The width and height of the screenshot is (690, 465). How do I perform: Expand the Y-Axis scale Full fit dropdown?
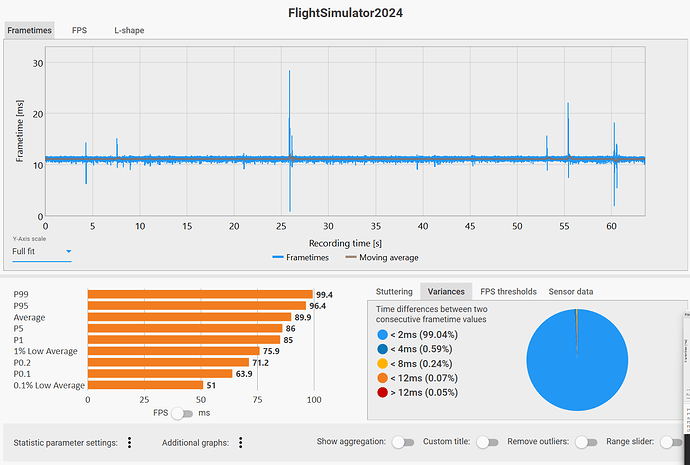(42, 252)
